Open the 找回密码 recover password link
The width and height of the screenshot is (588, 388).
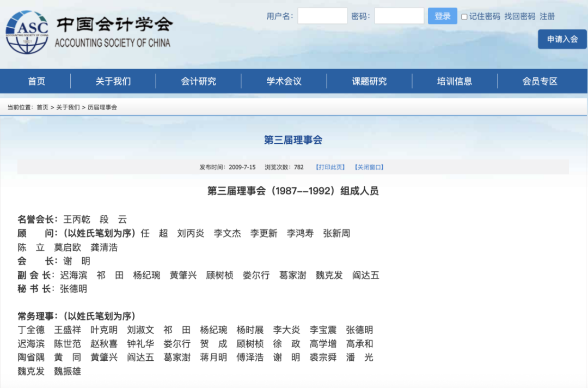point(519,16)
